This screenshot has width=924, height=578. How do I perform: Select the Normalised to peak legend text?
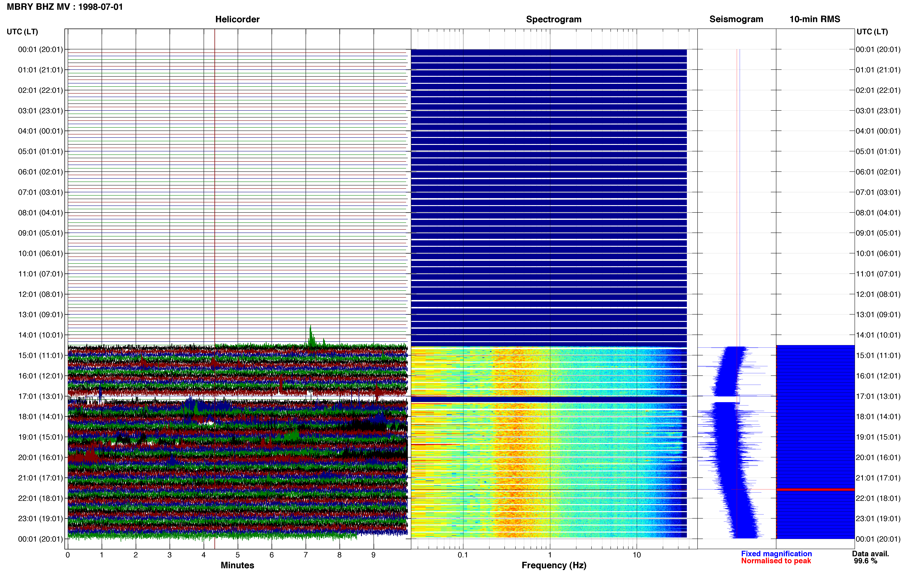coord(776,561)
